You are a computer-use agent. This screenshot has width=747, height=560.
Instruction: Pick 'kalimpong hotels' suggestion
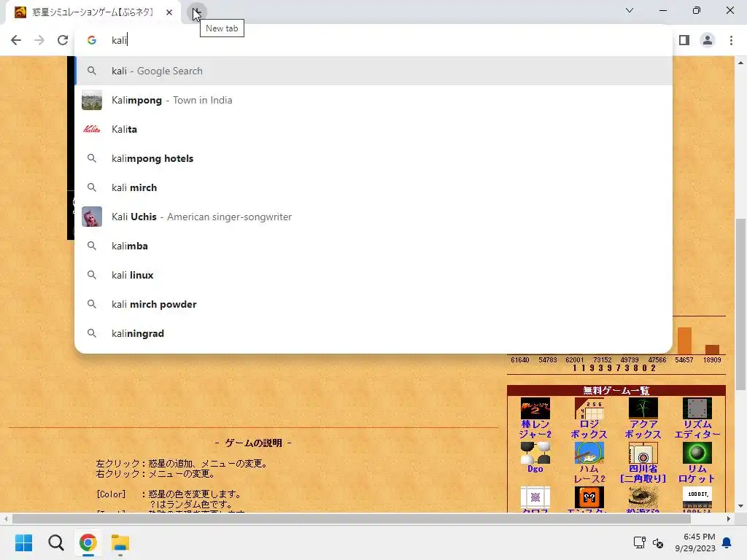(x=373, y=158)
